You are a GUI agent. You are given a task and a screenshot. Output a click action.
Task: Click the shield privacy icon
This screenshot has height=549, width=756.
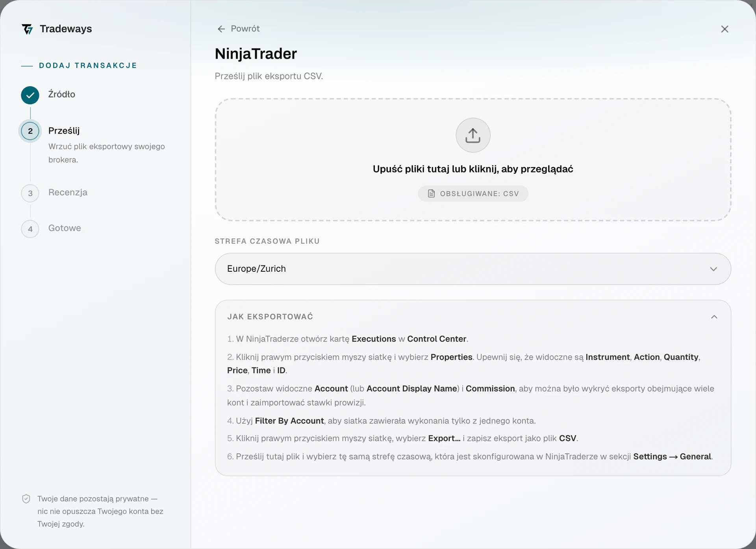click(26, 499)
